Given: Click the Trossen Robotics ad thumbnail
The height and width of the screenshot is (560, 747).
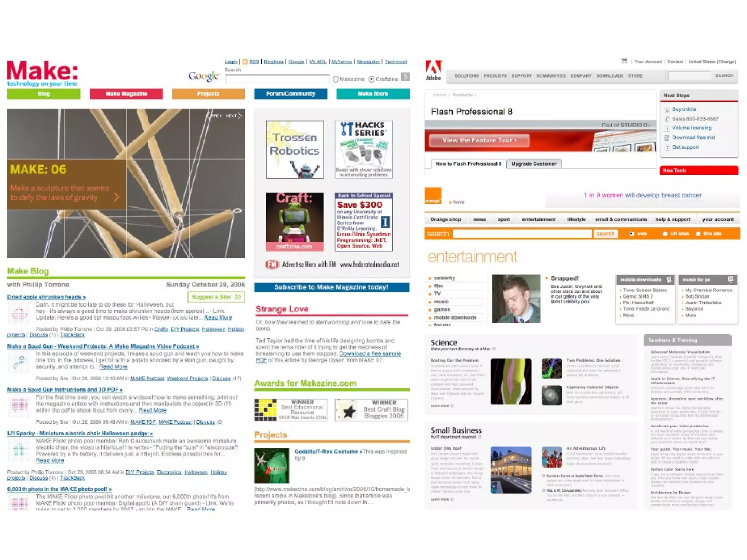Looking at the screenshot, I should click(x=295, y=149).
